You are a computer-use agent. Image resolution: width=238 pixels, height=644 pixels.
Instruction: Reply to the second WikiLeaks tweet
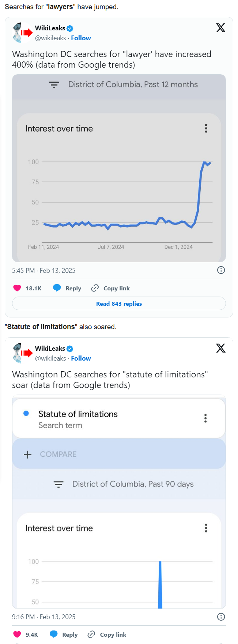click(64, 634)
